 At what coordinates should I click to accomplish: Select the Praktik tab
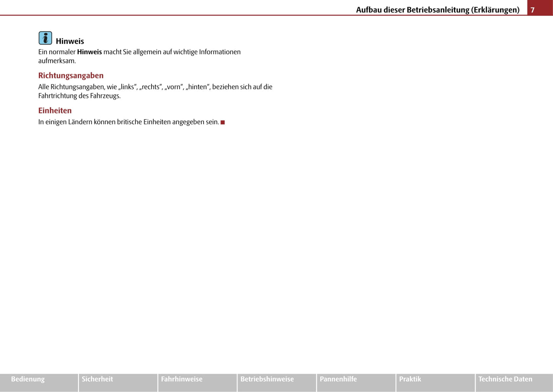pyautogui.click(x=410, y=379)
